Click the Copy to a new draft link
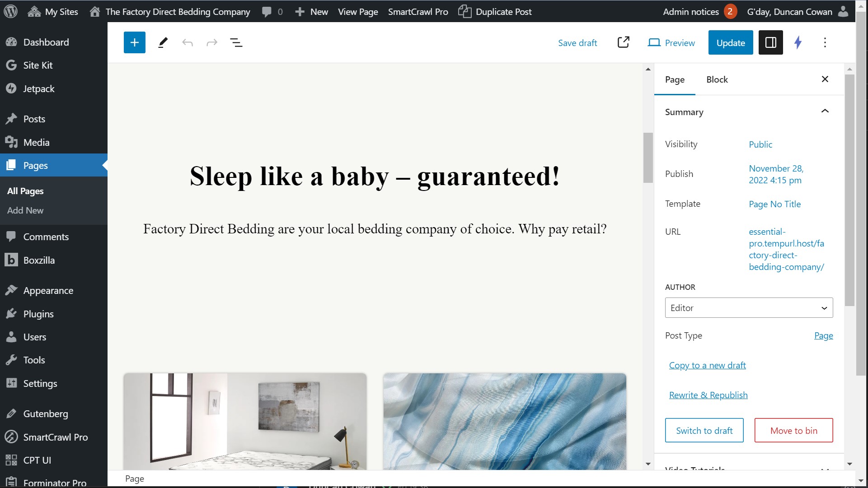This screenshot has height=488, width=868. pyautogui.click(x=707, y=365)
